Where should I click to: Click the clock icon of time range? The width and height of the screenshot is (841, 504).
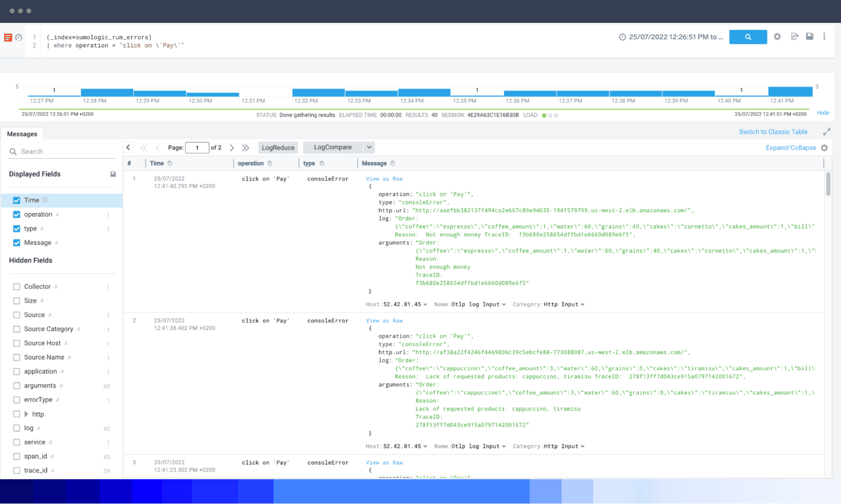622,37
